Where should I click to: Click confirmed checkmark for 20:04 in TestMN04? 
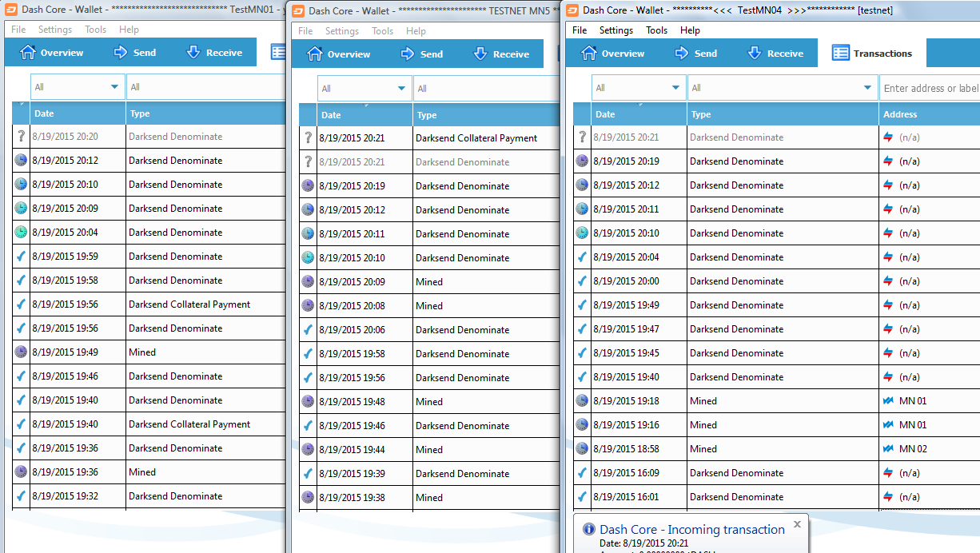tap(582, 257)
